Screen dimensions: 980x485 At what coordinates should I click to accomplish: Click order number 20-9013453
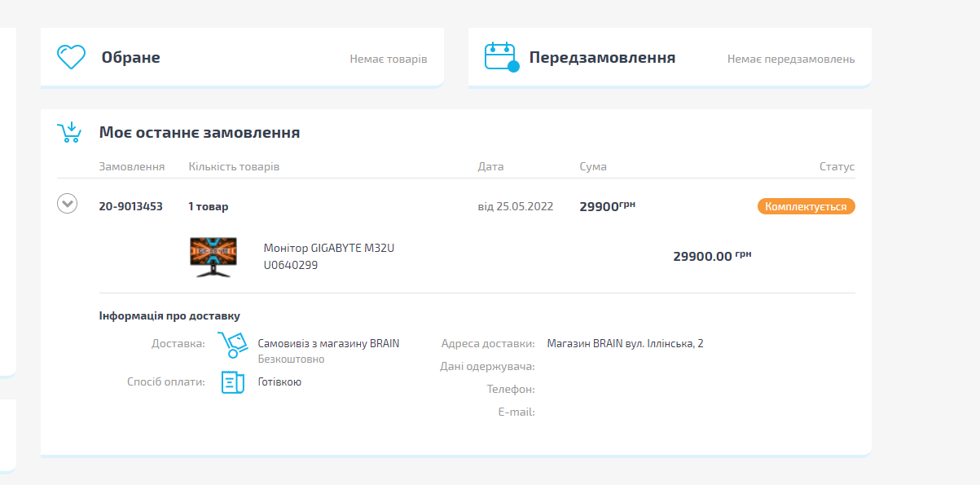[130, 206]
